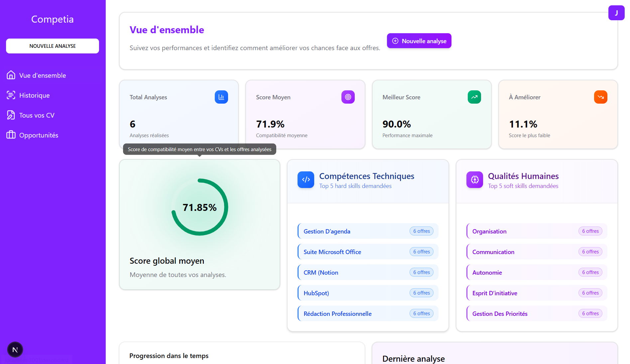Click the orange trending-down icon in À Améliorer

[600, 97]
